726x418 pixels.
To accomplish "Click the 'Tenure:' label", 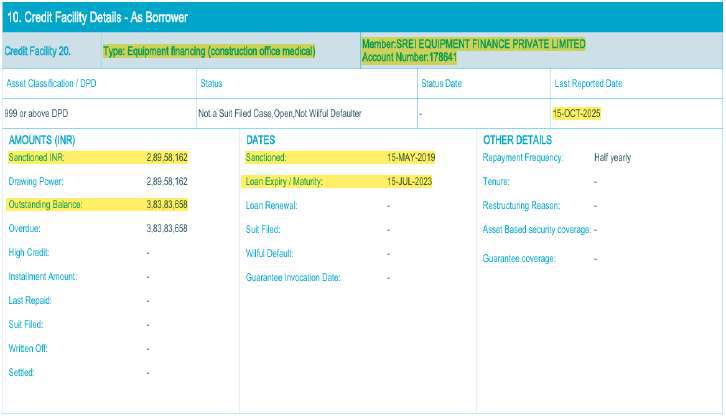I will pos(496,181).
